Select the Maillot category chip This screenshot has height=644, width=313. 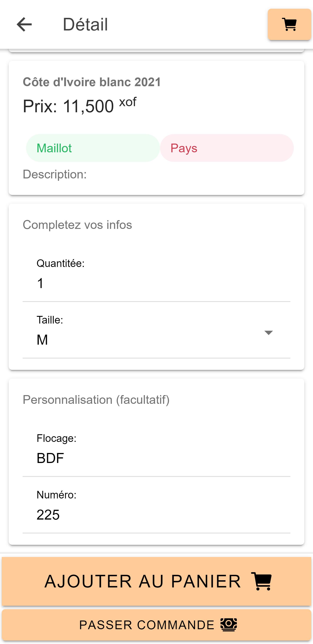[93, 148]
